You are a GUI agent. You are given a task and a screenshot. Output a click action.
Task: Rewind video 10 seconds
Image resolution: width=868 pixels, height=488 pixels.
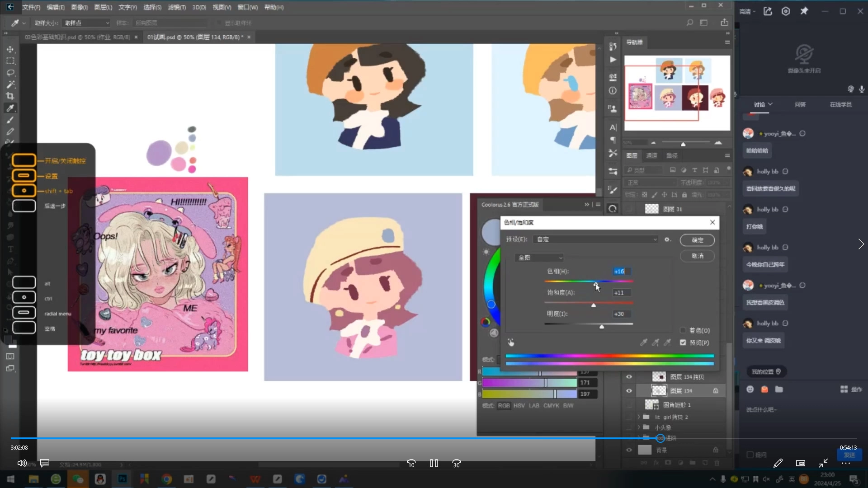pos(411,463)
